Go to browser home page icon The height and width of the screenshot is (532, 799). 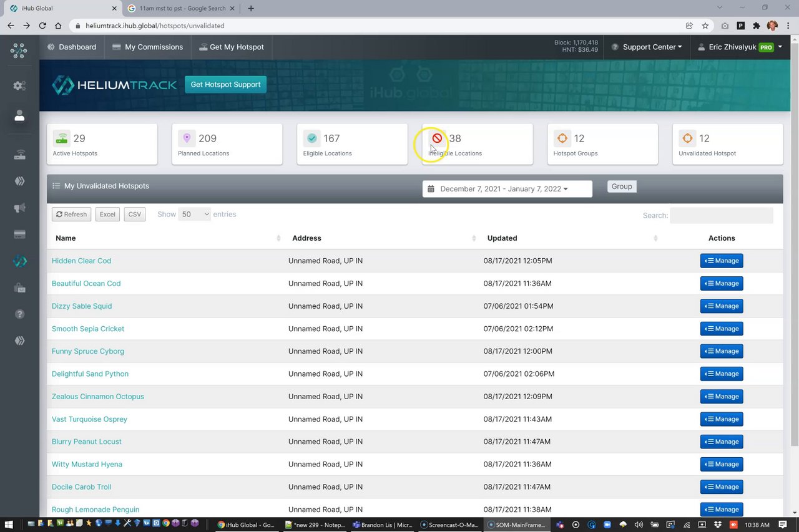(58, 26)
